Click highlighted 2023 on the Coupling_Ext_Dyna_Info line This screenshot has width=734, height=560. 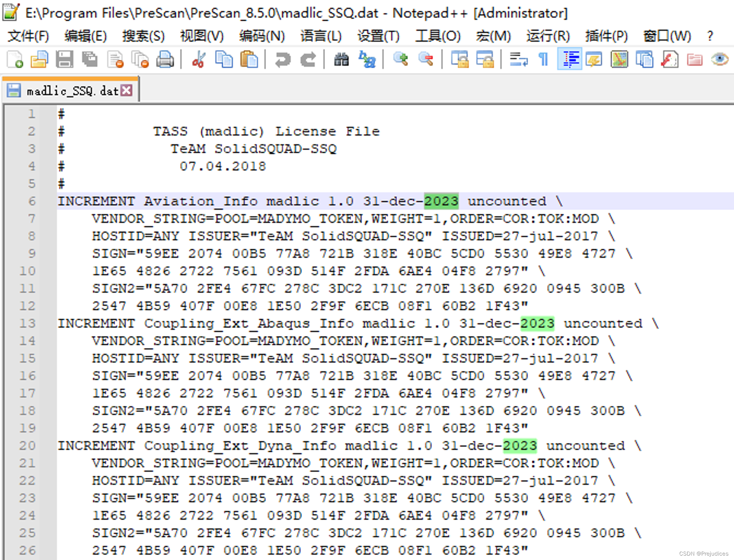coord(520,446)
